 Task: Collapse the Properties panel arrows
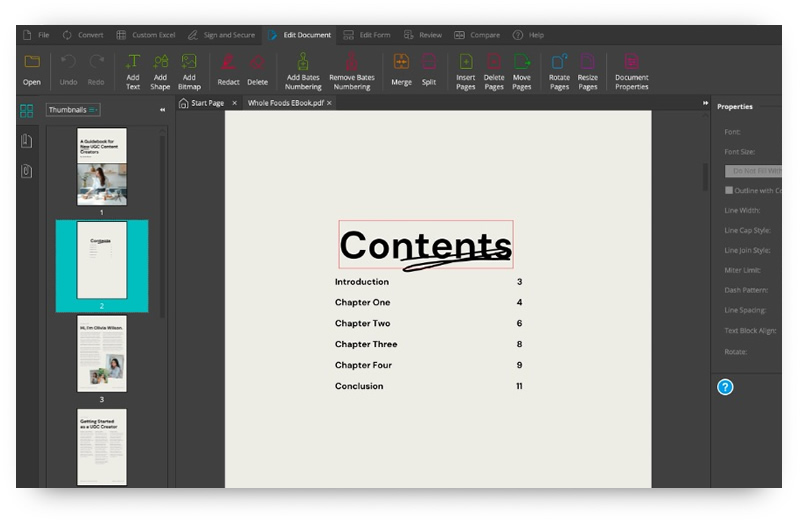[706, 103]
